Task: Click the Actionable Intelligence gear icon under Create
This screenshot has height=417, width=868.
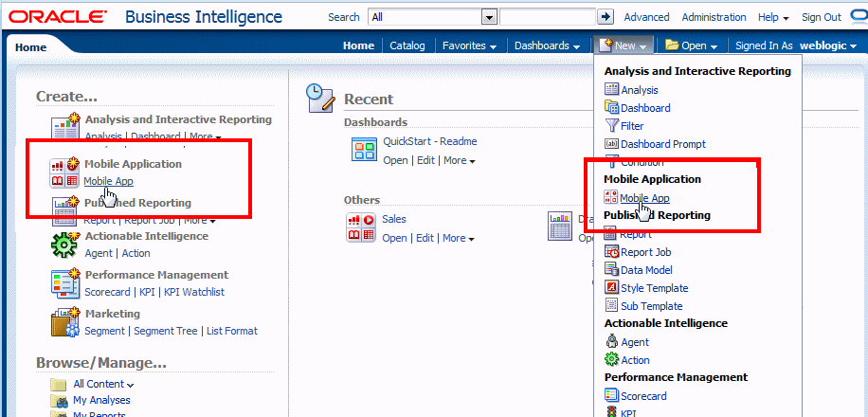Action: point(64,245)
